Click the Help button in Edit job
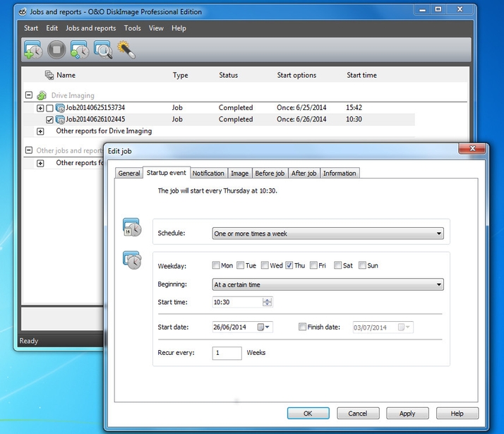 pos(457,414)
